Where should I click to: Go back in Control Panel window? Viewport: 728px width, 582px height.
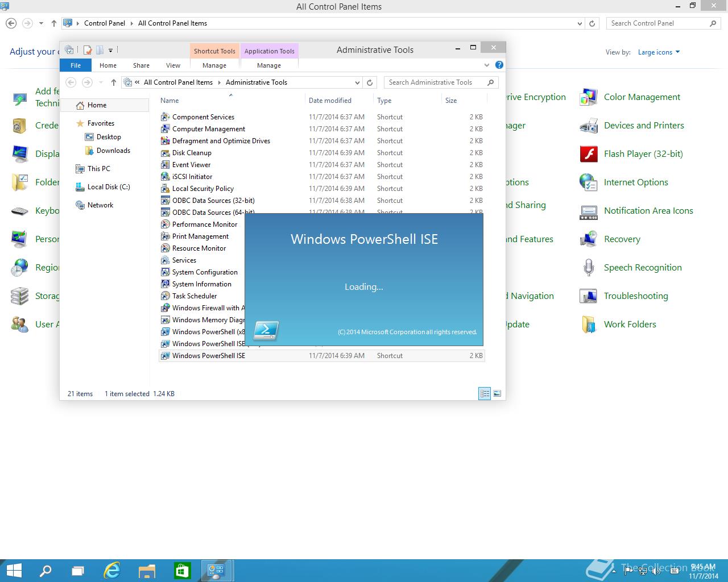point(11,23)
